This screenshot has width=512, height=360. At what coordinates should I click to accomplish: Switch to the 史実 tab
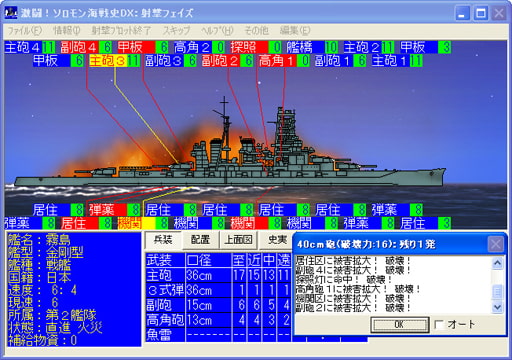coord(277,240)
